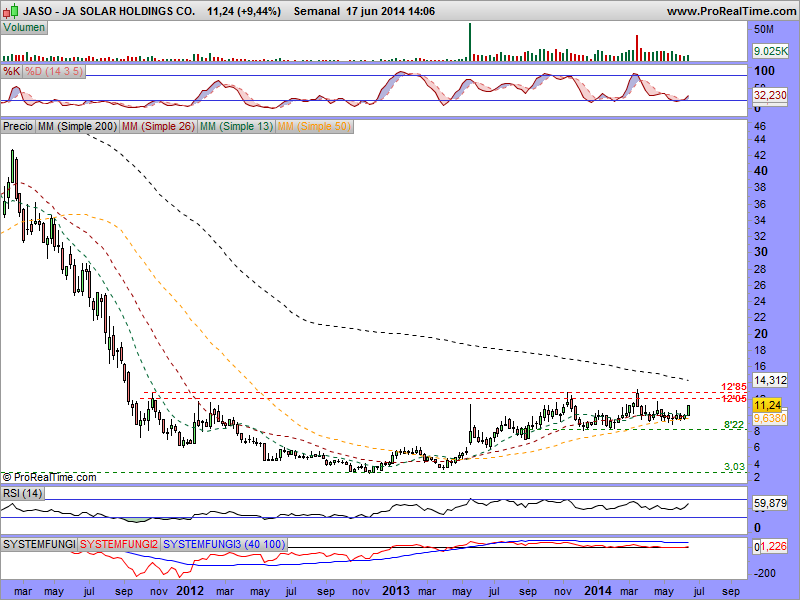Click the -200 SYSTEMFUNGI axis label
Screen dimensions: 800x600
coord(764,573)
